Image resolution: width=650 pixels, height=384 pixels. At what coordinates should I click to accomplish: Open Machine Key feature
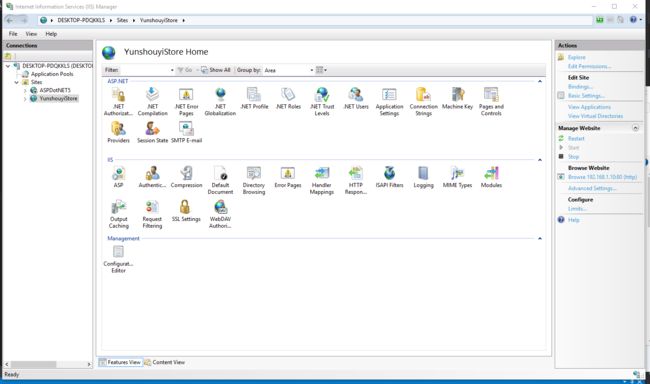pyautogui.click(x=457, y=98)
